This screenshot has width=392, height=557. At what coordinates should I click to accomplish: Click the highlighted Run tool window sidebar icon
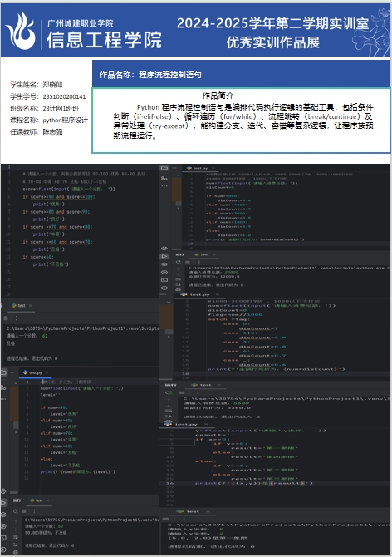164,256
